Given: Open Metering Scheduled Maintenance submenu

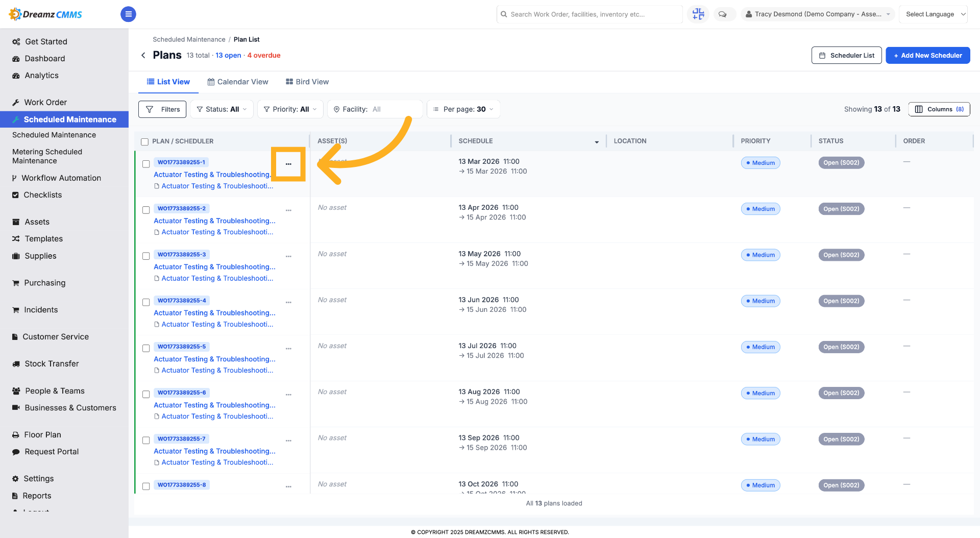Looking at the screenshot, I should click(x=47, y=156).
